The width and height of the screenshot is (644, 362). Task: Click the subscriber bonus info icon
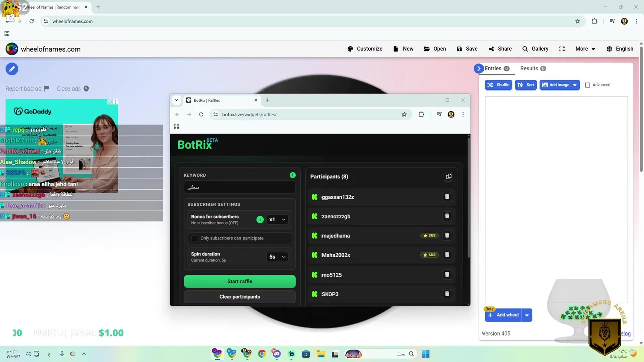(x=260, y=219)
